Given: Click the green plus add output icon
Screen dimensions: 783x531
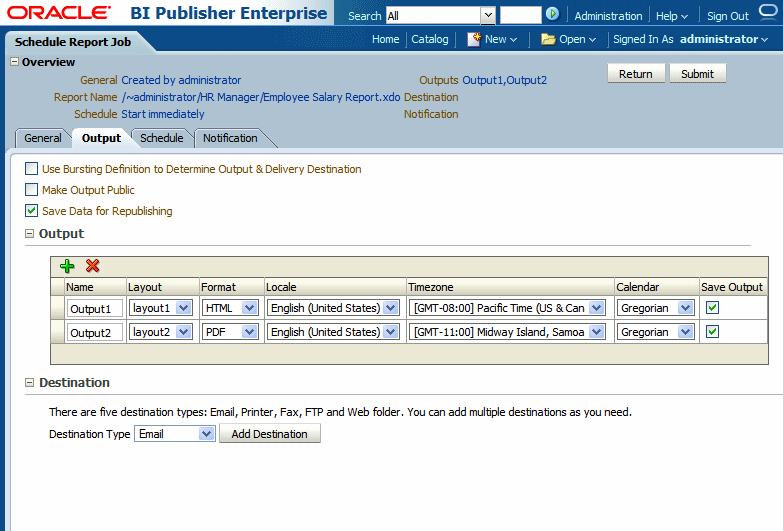Looking at the screenshot, I should tap(67, 266).
